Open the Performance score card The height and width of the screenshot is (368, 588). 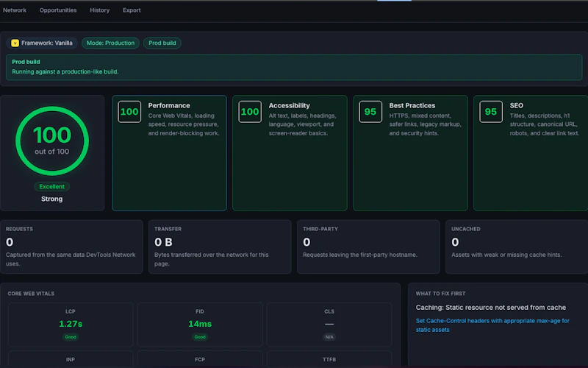click(169, 153)
